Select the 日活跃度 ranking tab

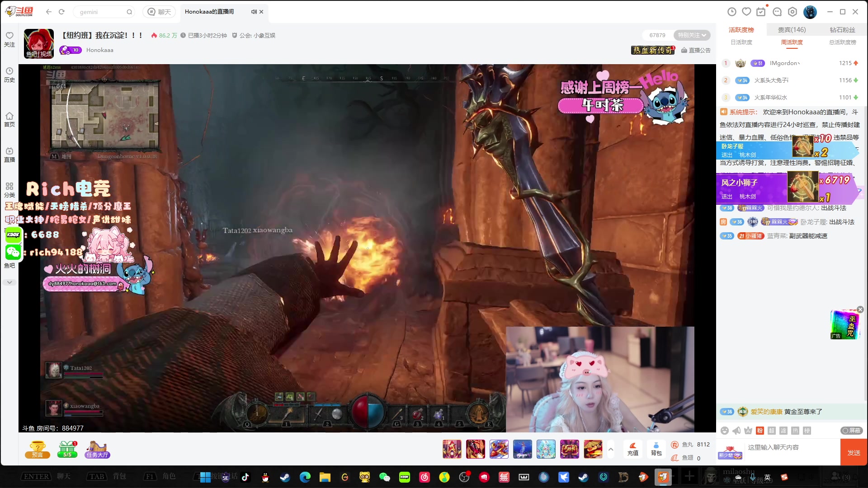(741, 42)
